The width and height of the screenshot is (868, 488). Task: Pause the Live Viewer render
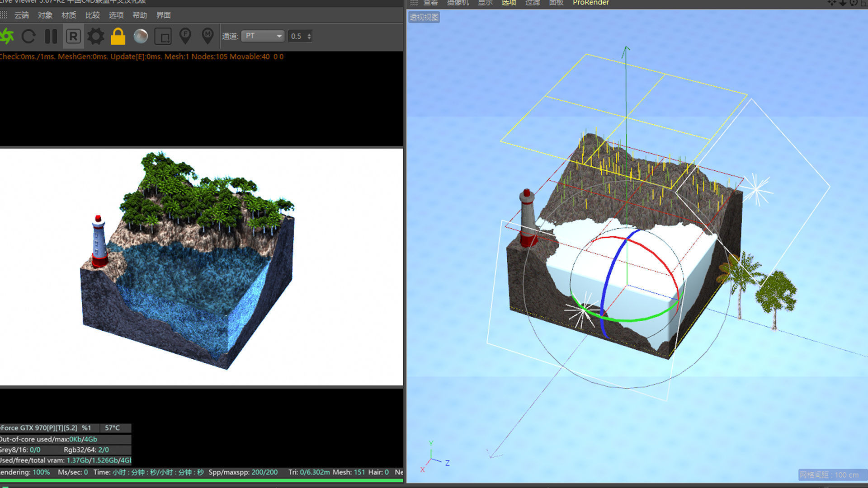click(51, 36)
